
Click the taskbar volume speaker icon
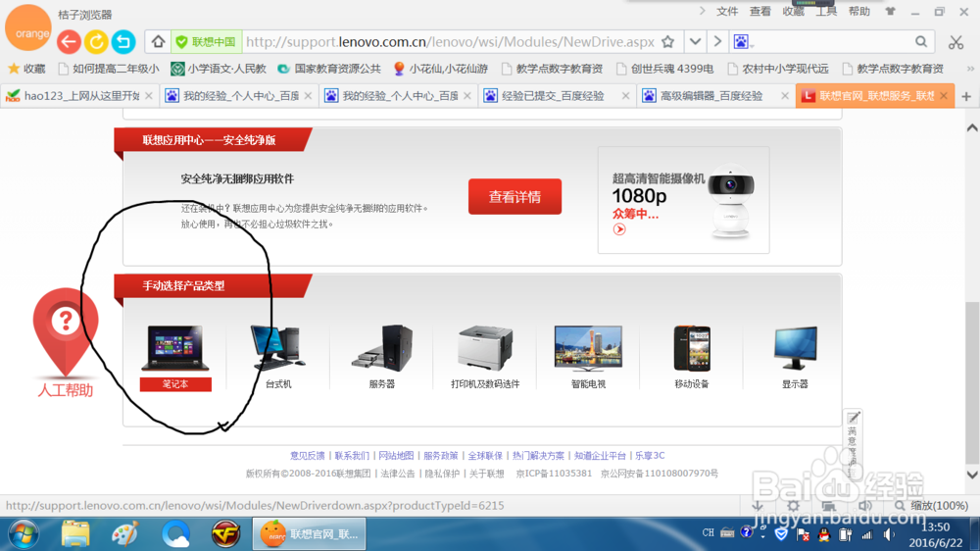click(888, 534)
